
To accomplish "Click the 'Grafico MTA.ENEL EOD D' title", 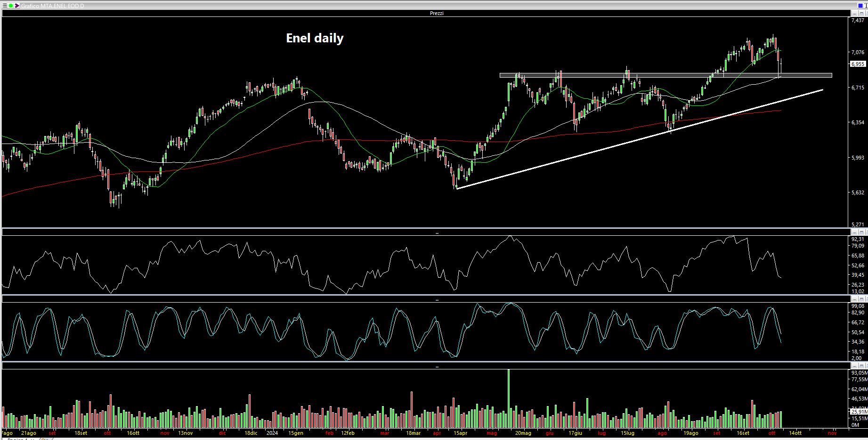I will tap(53, 6).
